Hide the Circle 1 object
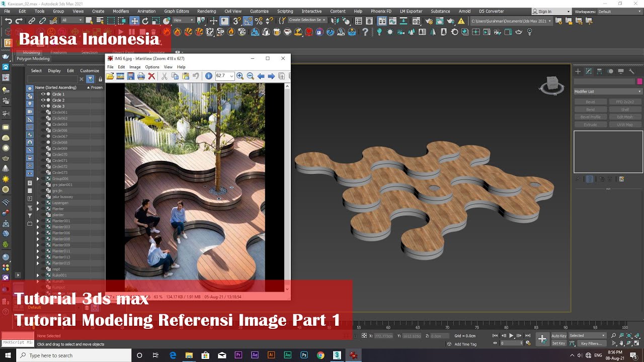Image resolution: width=644 pixels, height=362 pixels. coord(43,94)
